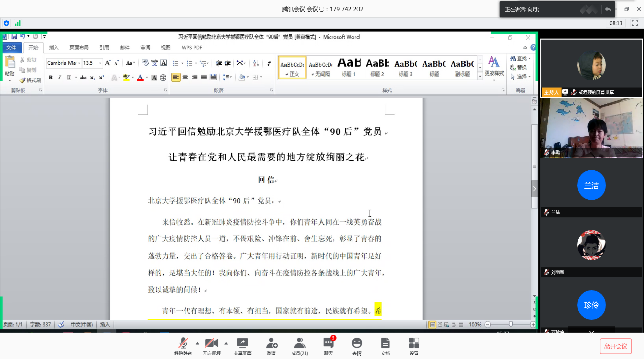The width and height of the screenshot is (644, 359).
Task: Click the 离开会议 leave meeting button
Action: click(x=616, y=346)
